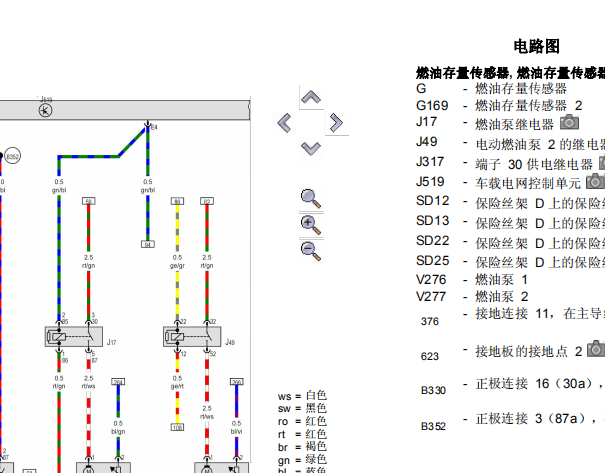
Task: Click the reference box 264 on wire
Action: point(118,382)
